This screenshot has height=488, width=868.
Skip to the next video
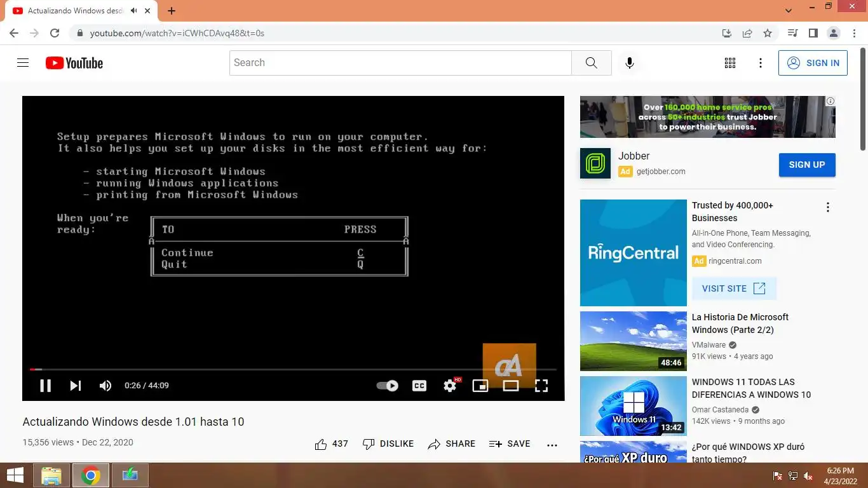(x=76, y=386)
